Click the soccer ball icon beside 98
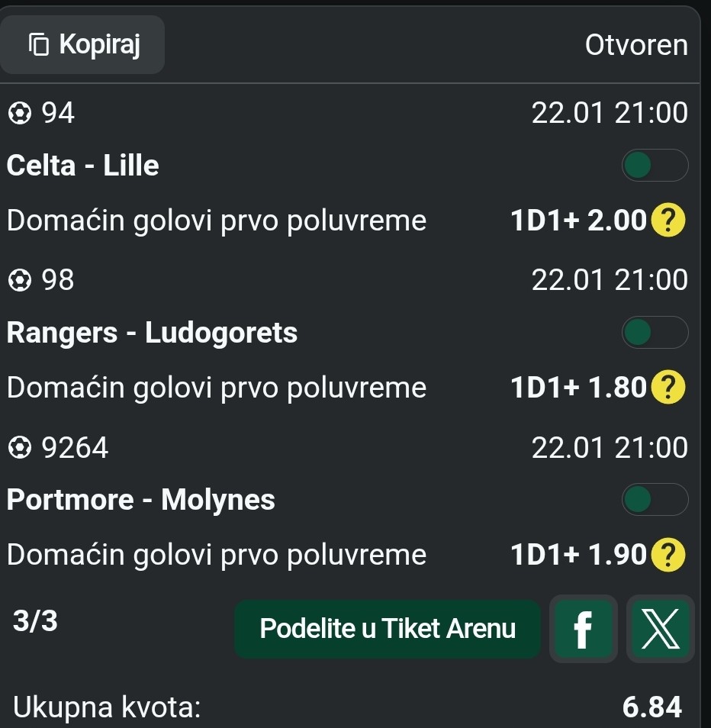711x728 pixels. (x=19, y=281)
